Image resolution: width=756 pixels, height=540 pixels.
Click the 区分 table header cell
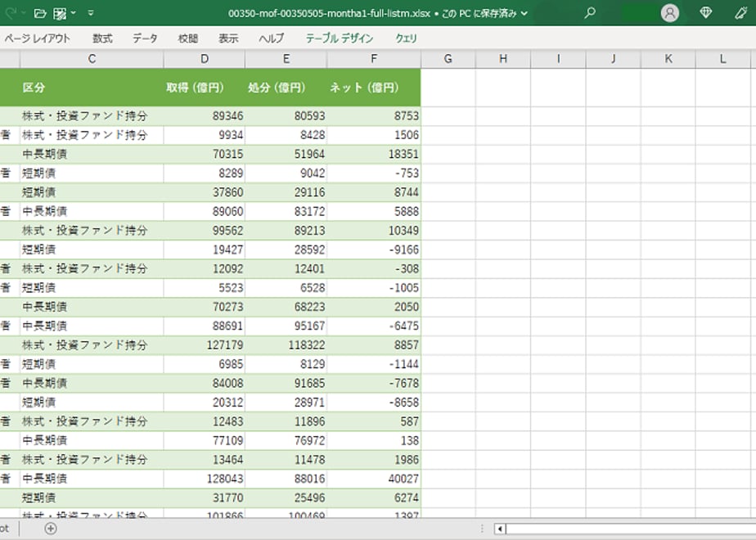click(92, 88)
